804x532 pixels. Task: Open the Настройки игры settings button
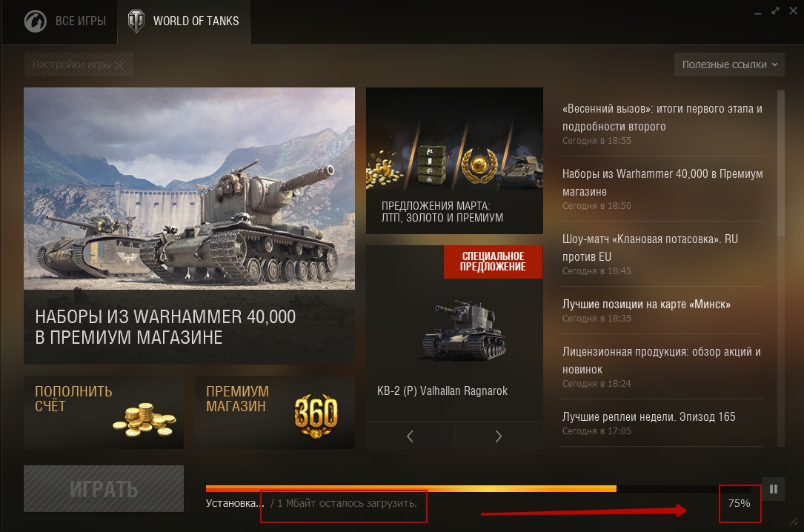point(79,64)
